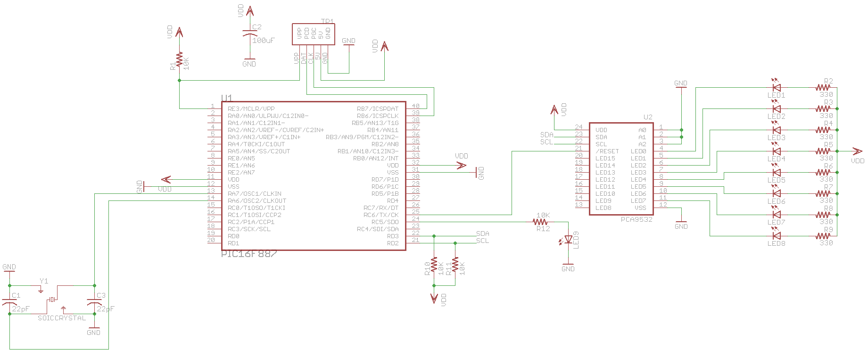This screenshot has height=350, width=868.
Task: Select the PIC16F887 part name label
Action: (x=249, y=254)
